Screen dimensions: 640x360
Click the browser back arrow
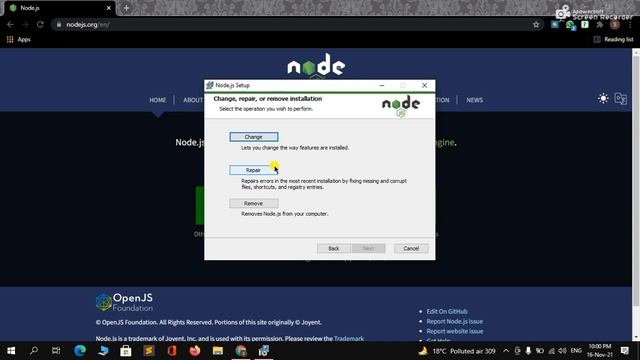pyautogui.click(x=10, y=24)
